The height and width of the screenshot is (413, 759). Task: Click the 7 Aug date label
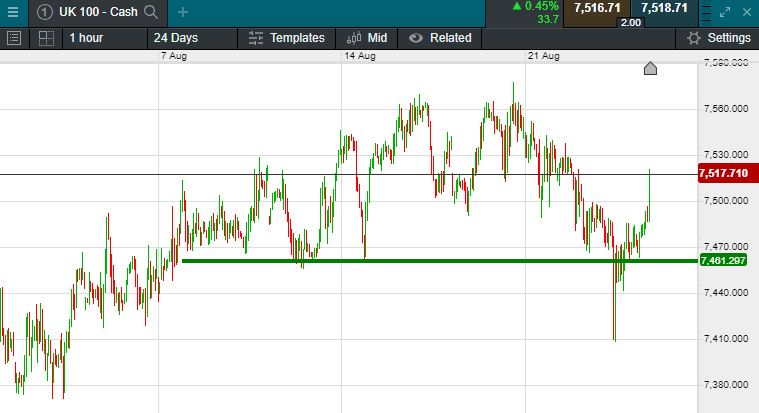point(174,56)
